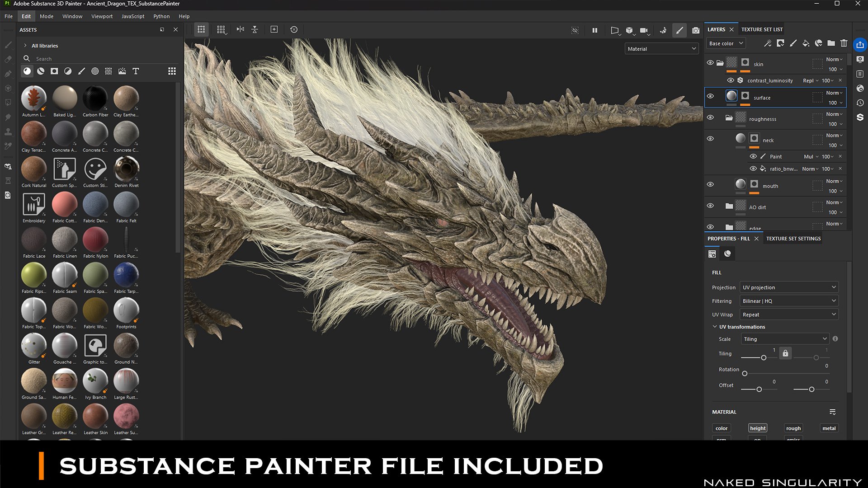Hide the skin layer group
This screenshot has height=488, width=868.
pos(710,63)
